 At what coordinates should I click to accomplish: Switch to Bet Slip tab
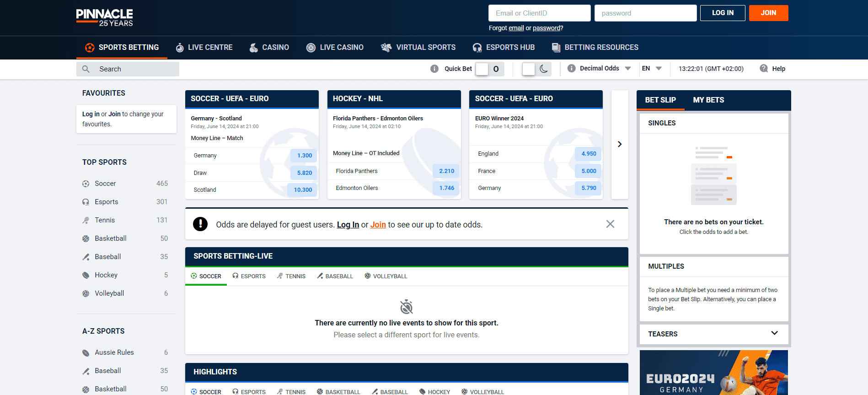click(x=660, y=100)
